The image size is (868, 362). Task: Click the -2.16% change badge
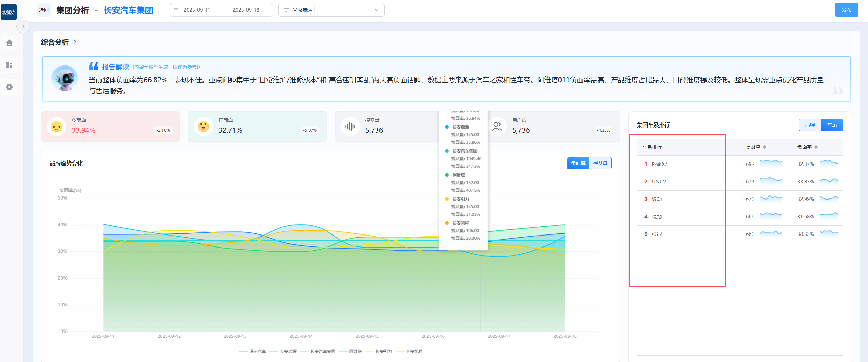pyautogui.click(x=163, y=130)
